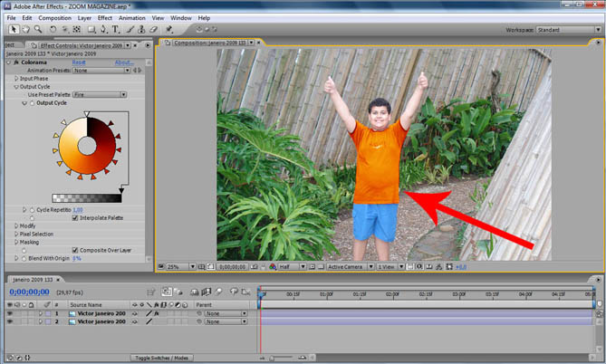Viewport: 606px width, 364px height.
Task: Open the Animation menu
Action: pyautogui.click(x=132, y=17)
